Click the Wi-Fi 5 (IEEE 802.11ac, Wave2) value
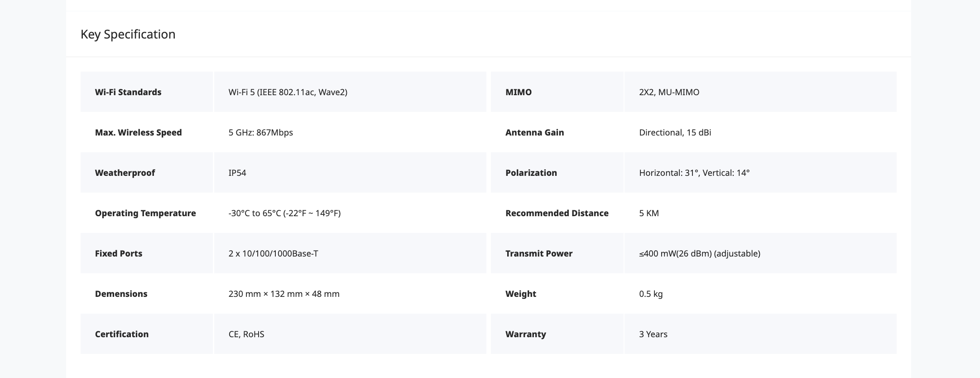The width and height of the screenshot is (980, 378). point(288,92)
